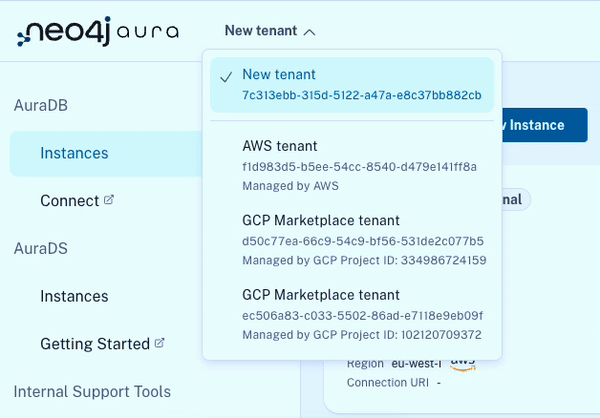Switch to the AWS tenant
Image resolution: width=600 pixels, height=418 pixels.
coord(352,165)
